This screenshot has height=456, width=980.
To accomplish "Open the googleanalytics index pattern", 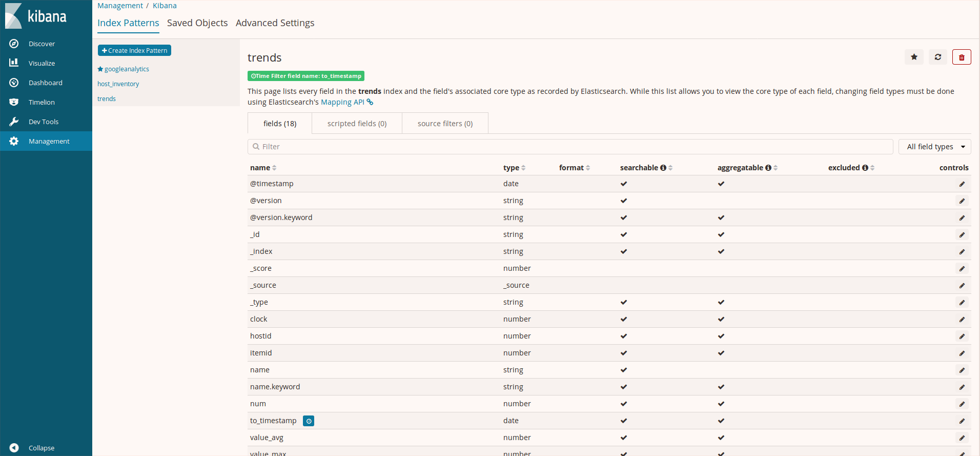I will [127, 69].
